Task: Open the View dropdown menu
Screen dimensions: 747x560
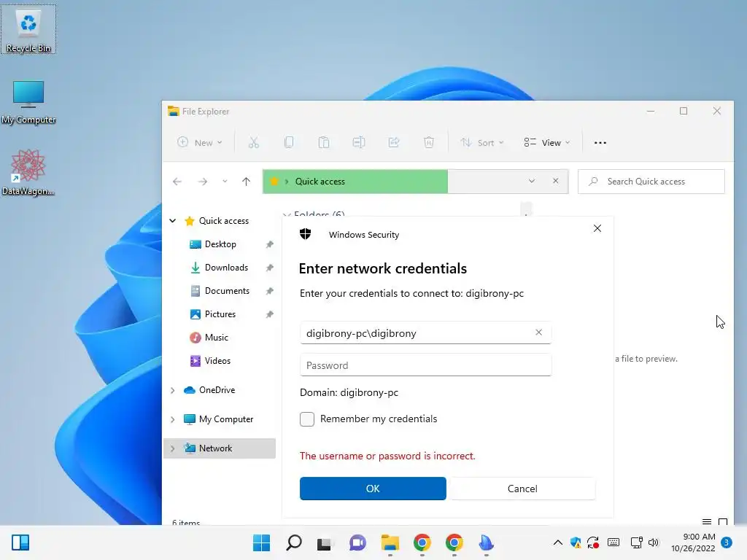Action: [547, 142]
